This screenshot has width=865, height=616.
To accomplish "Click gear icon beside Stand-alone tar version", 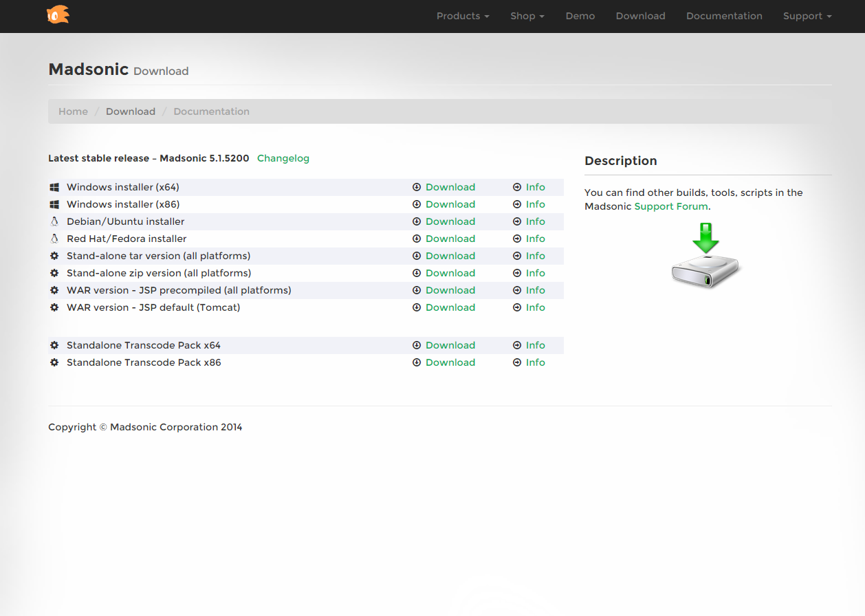I will (x=54, y=256).
